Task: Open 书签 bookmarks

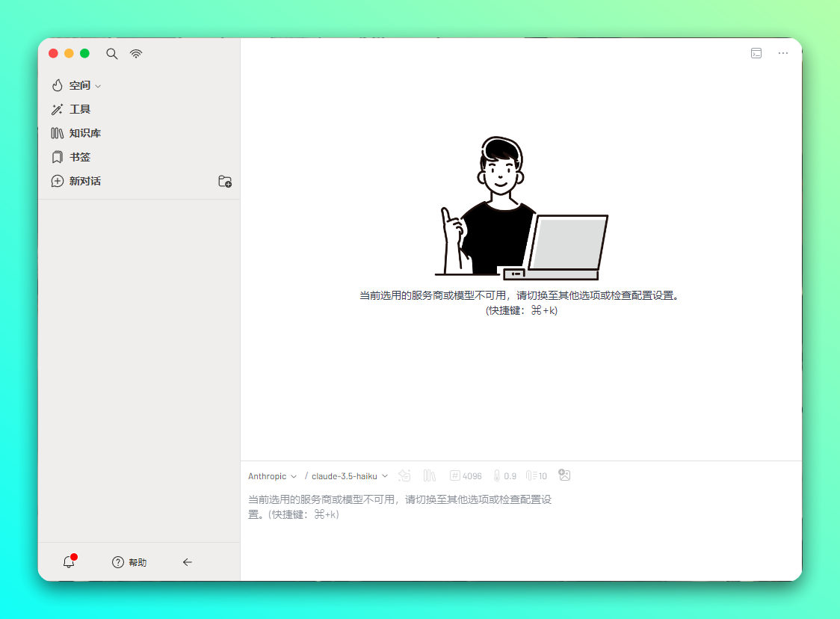Action: (x=71, y=157)
